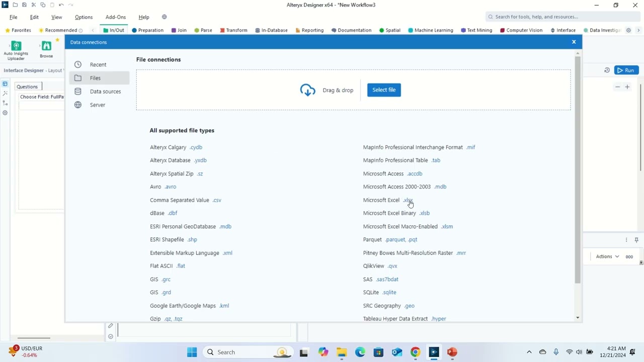
Task: Click the Windows taskbar Search box
Action: pyautogui.click(x=247, y=352)
